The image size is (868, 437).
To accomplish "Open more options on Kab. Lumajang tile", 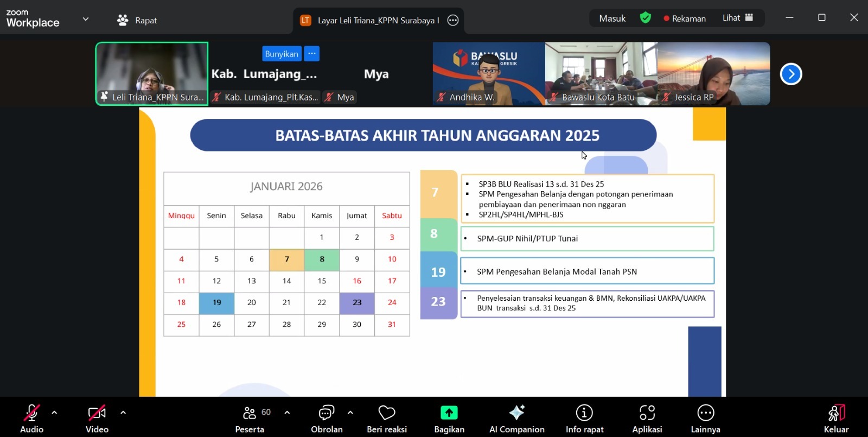I will (312, 54).
